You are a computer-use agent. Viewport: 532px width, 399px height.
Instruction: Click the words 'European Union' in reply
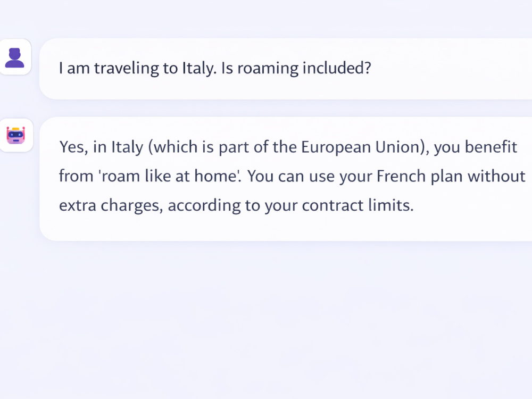click(360, 147)
